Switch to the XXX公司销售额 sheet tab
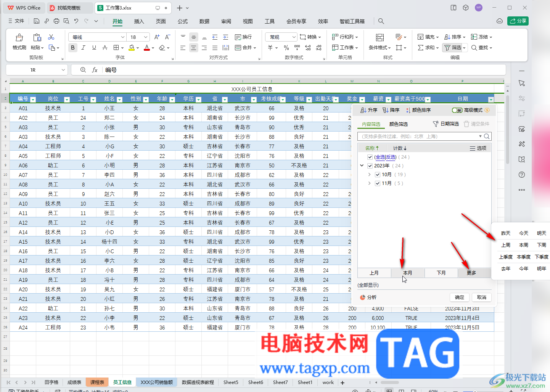 click(157, 382)
